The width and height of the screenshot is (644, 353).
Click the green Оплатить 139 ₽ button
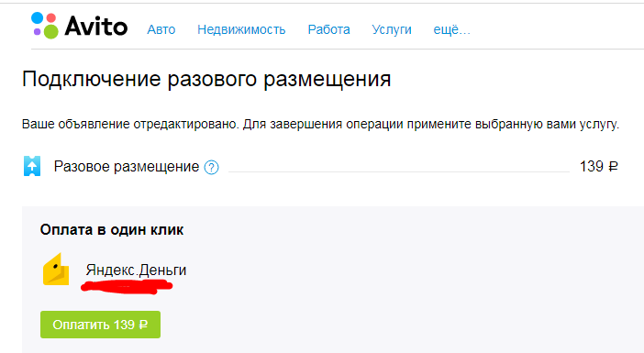(100, 325)
